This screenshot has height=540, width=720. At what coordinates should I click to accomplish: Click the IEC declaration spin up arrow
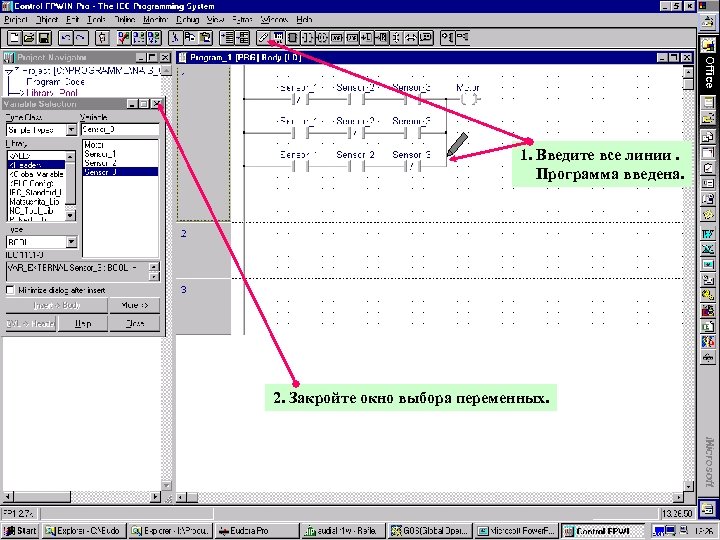(154, 266)
